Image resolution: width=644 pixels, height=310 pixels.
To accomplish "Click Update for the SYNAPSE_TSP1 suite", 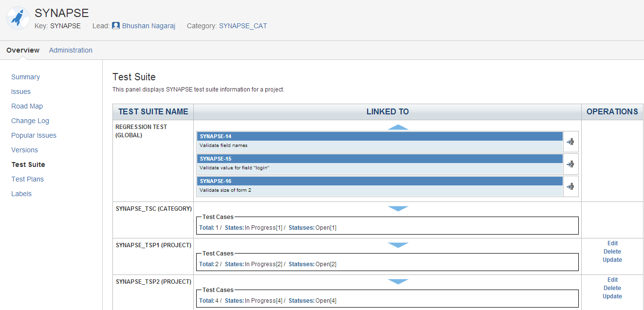I will tap(612, 260).
